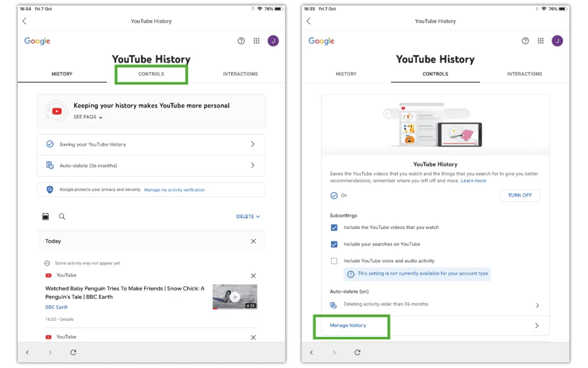This screenshot has width=588, height=368.
Task: Reload the page in the right screen bottom bar
Action: click(357, 352)
